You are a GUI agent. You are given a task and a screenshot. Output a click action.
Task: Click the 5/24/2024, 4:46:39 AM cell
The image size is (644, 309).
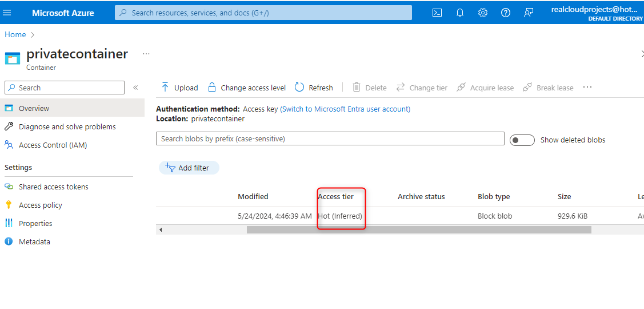coord(275,216)
